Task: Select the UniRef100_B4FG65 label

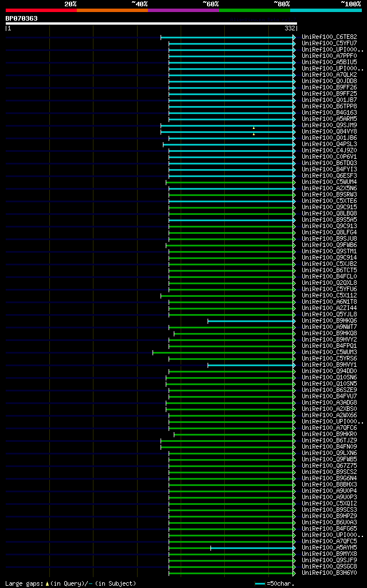Action: (x=330, y=529)
